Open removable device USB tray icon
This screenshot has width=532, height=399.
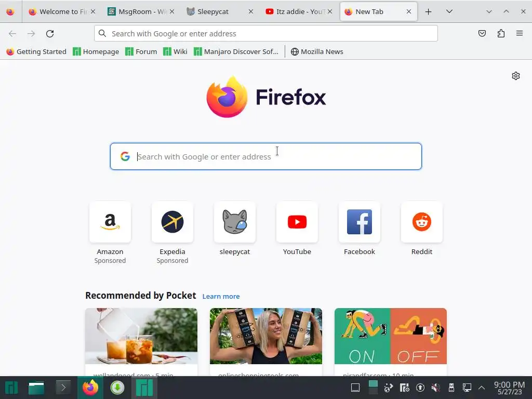tap(451, 388)
